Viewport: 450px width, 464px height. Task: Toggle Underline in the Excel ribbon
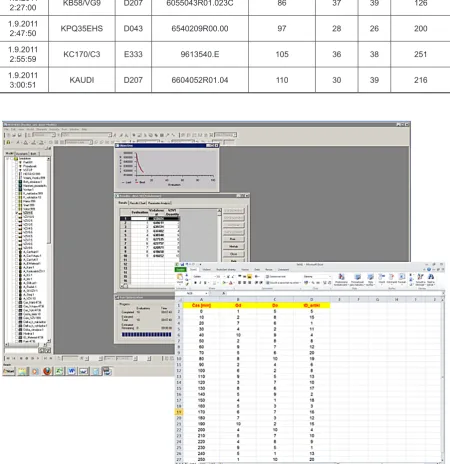point(205,283)
